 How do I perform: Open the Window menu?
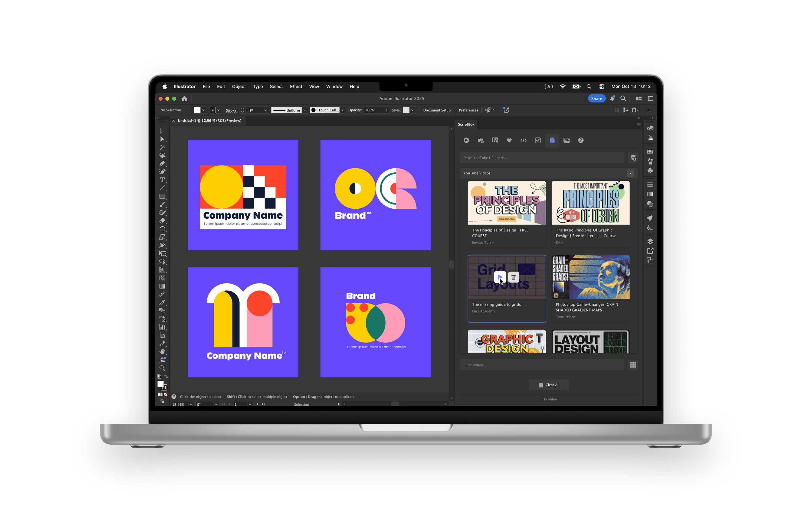[x=334, y=86]
